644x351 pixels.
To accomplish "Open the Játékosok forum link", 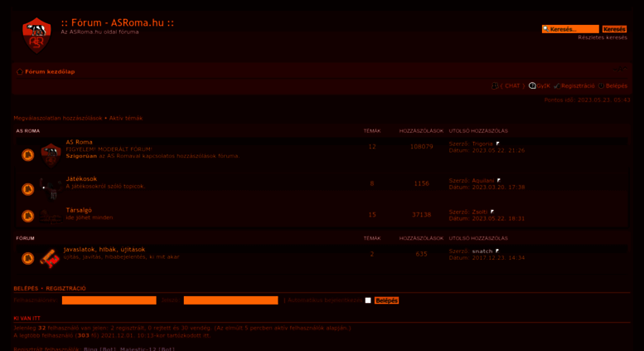I will [x=81, y=178].
